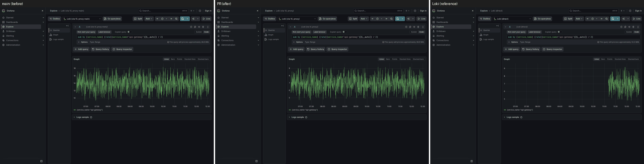Toggle Explain query switch in main (before) panel

129,32
